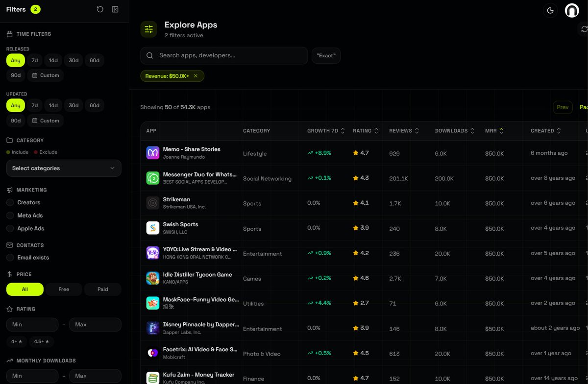Sort by Growth 7D column arrows
Screen dimensions: 588x384
click(343, 131)
